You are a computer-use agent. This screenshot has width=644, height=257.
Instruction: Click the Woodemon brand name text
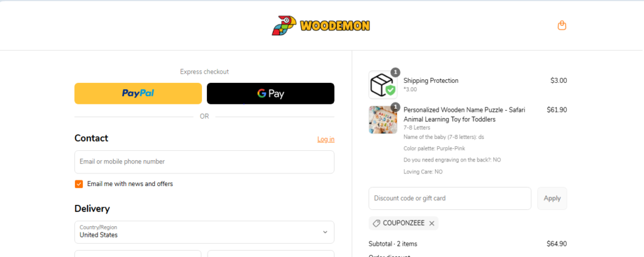coord(335,26)
